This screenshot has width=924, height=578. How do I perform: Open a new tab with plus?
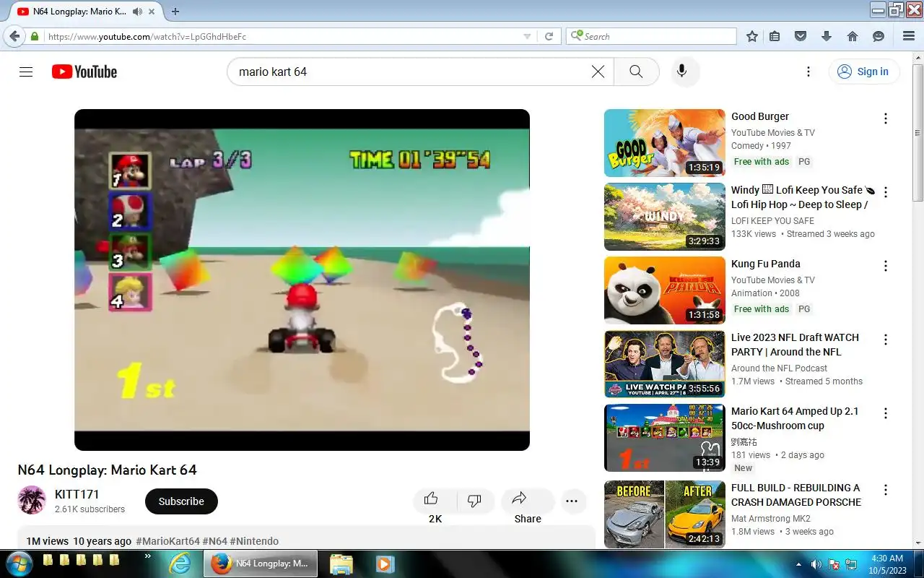click(x=175, y=12)
